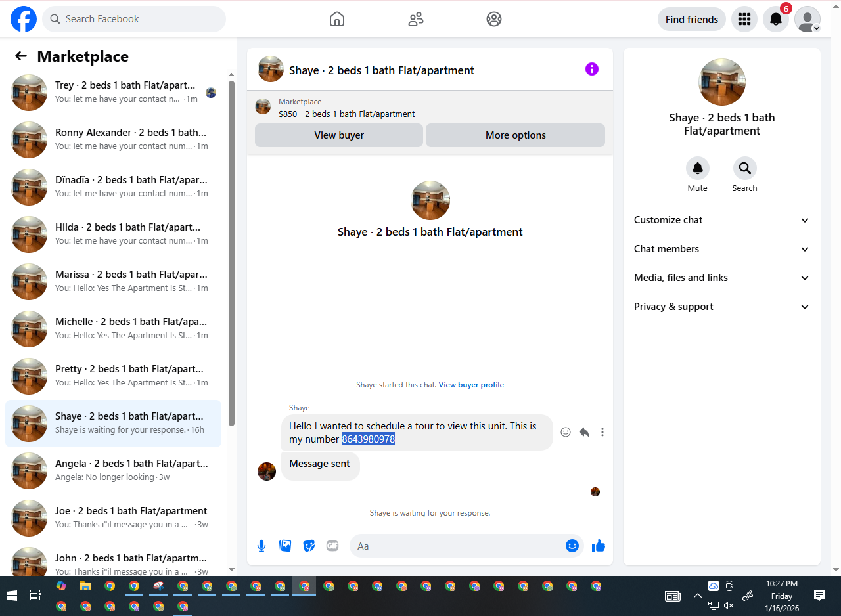Viewport: 841px width, 616px height.
Task: Open Windows Task View
Action: tap(35, 596)
